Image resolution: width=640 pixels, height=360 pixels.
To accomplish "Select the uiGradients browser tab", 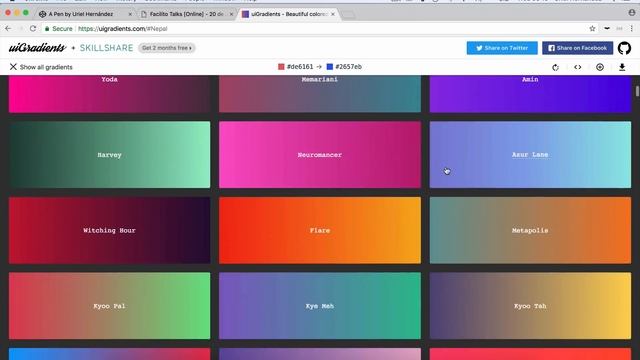I will pyautogui.click(x=289, y=14).
